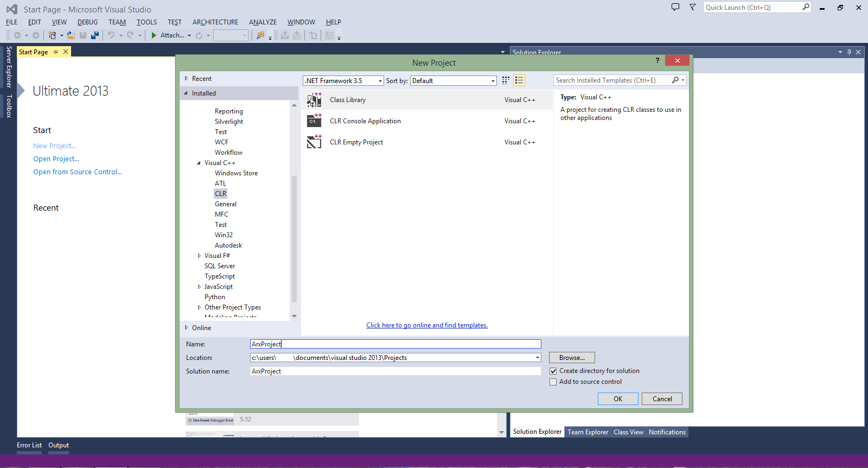Image resolution: width=868 pixels, height=468 pixels.
Task: Open the Output tab at bottom
Action: [x=59, y=445]
